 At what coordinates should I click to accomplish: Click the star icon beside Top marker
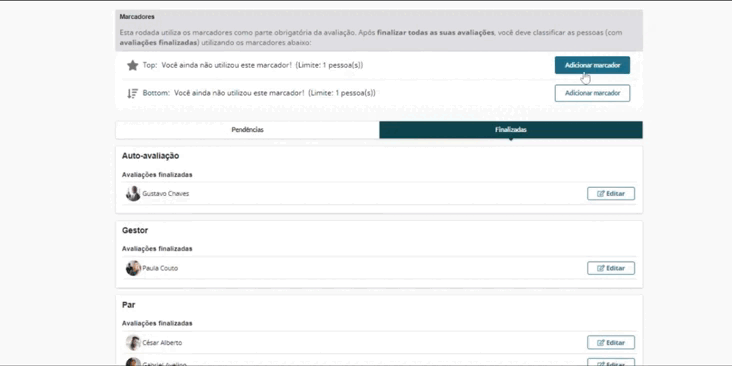pyautogui.click(x=133, y=65)
